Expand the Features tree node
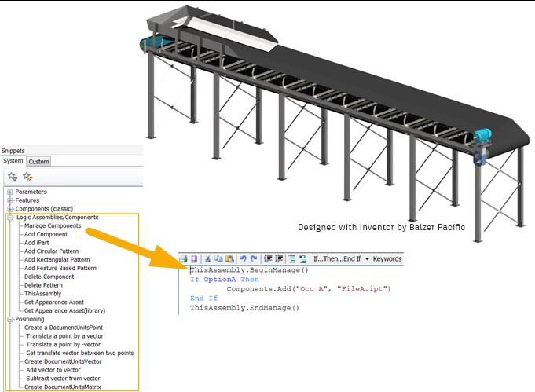The height and width of the screenshot is (392, 535). coord(10,200)
